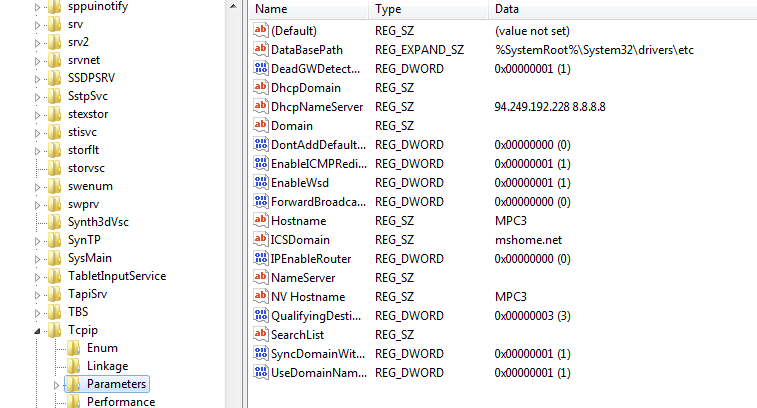The image size is (757, 408).
Task: Expand the swenum key
Action: pyautogui.click(x=37, y=187)
